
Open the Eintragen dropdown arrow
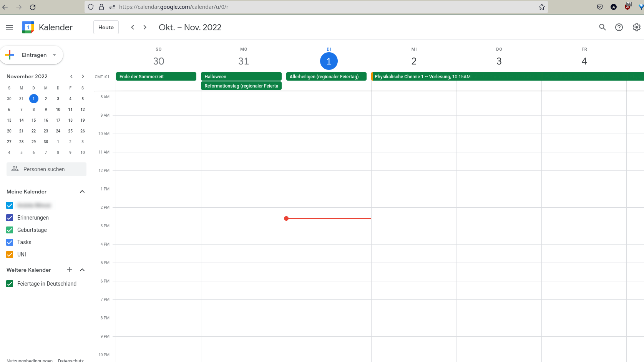tap(55, 55)
